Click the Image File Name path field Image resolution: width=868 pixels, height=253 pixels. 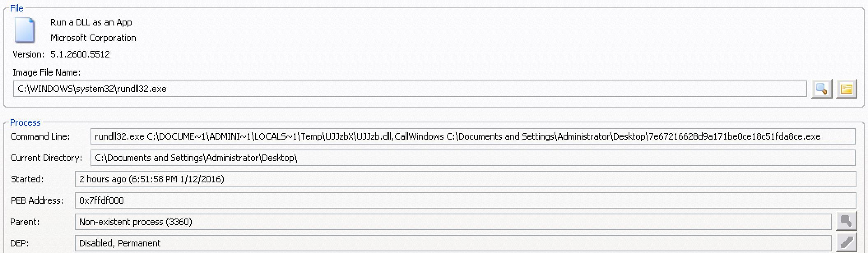click(410, 89)
